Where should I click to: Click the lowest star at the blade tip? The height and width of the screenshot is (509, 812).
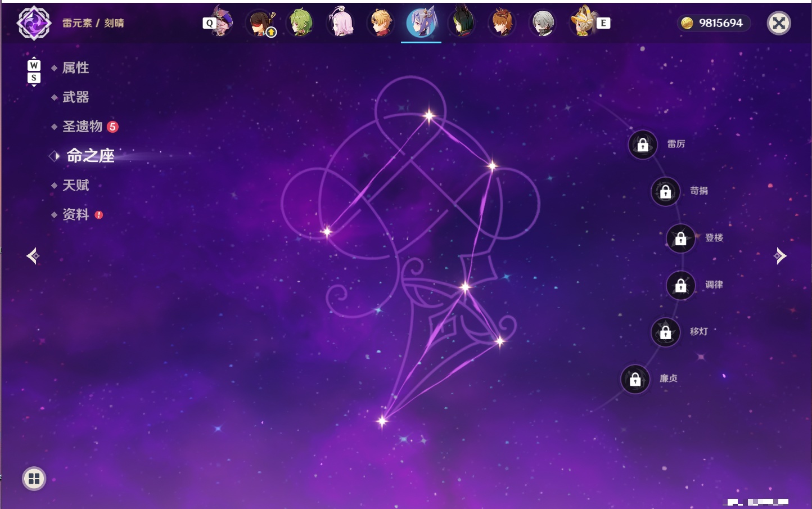[x=382, y=421]
